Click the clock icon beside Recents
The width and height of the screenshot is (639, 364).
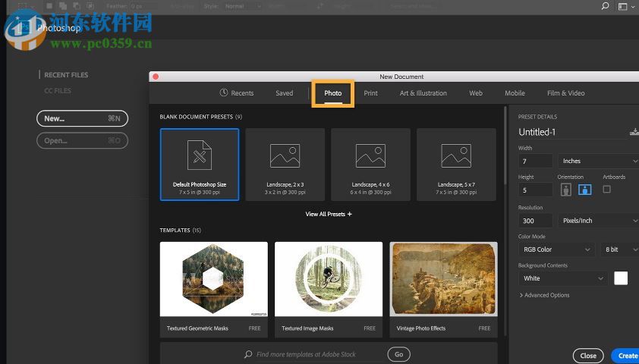pos(223,93)
